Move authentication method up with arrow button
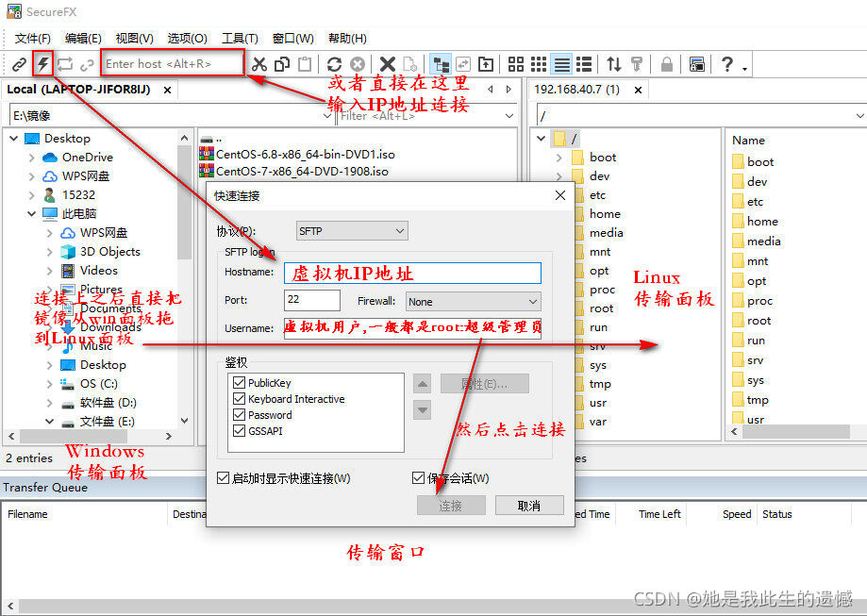 (x=422, y=384)
